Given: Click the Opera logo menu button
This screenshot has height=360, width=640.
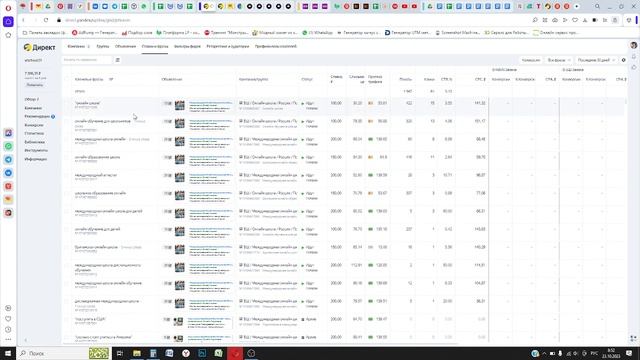Looking at the screenshot, I should pyautogui.click(x=8, y=7).
